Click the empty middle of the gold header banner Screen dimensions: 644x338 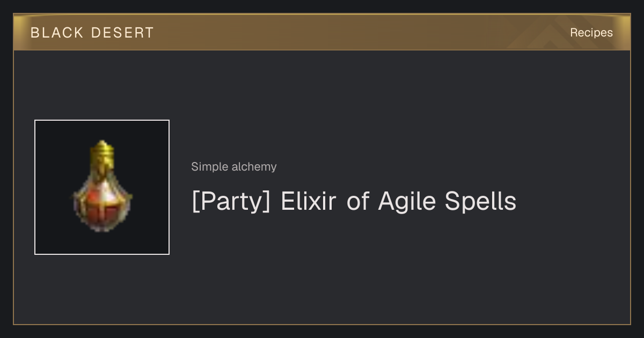333,32
